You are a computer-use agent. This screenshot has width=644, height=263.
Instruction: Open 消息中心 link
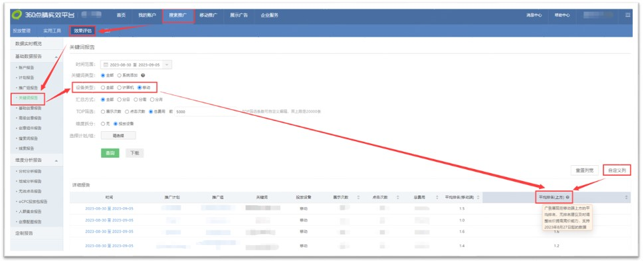point(534,15)
